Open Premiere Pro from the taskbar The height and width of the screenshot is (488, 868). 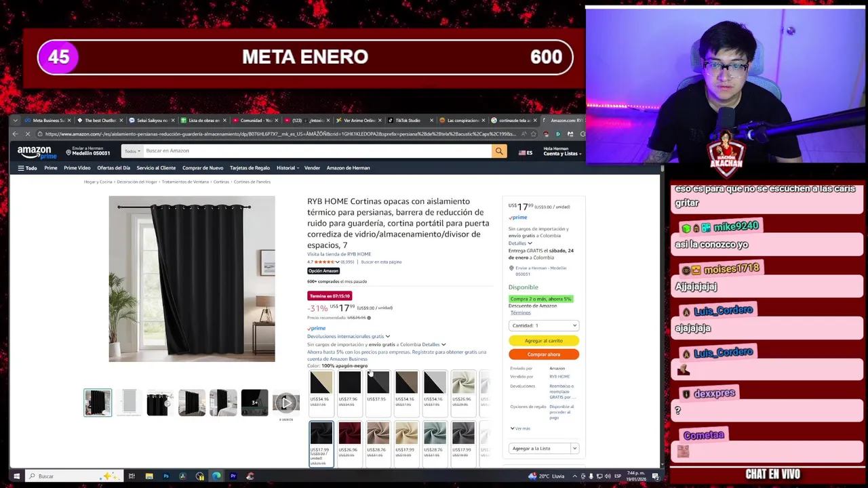coord(233,476)
